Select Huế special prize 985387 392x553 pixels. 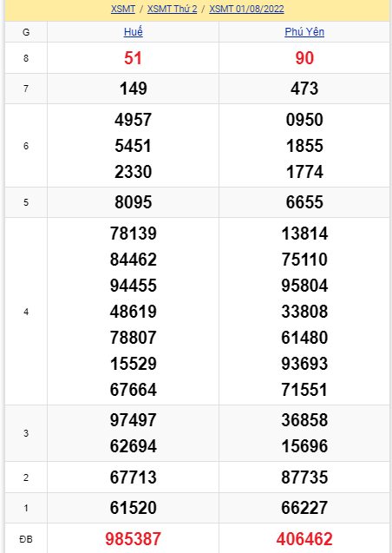[134, 539]
